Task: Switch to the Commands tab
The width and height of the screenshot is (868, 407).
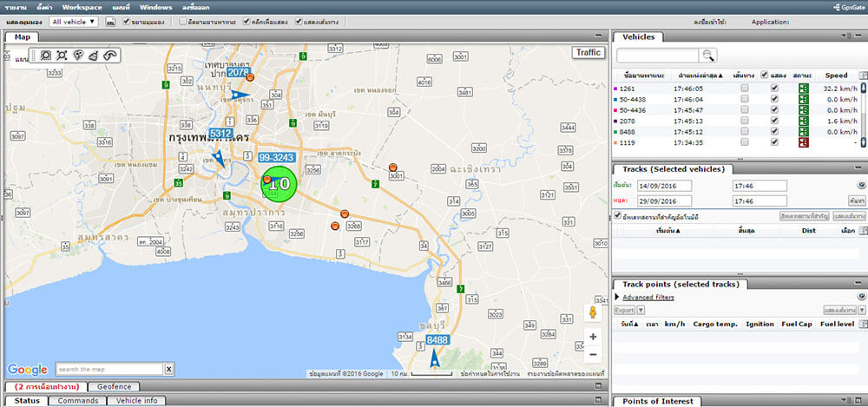Action: (78, 400)
